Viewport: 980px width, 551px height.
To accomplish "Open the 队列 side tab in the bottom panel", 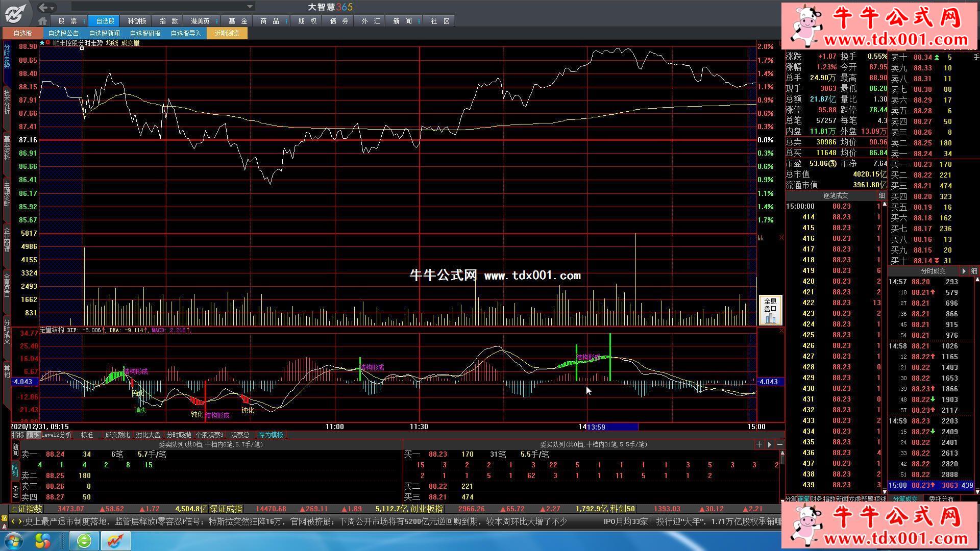I will pyautogui.click(x=15, y=471).
